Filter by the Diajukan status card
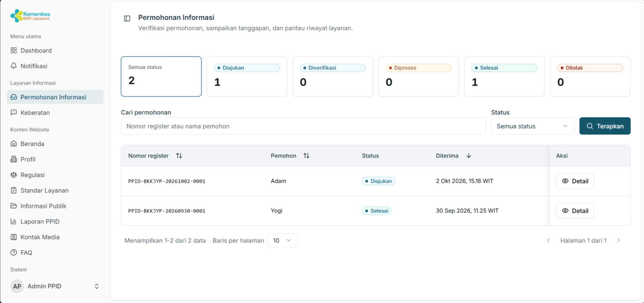 pos(247,76)
